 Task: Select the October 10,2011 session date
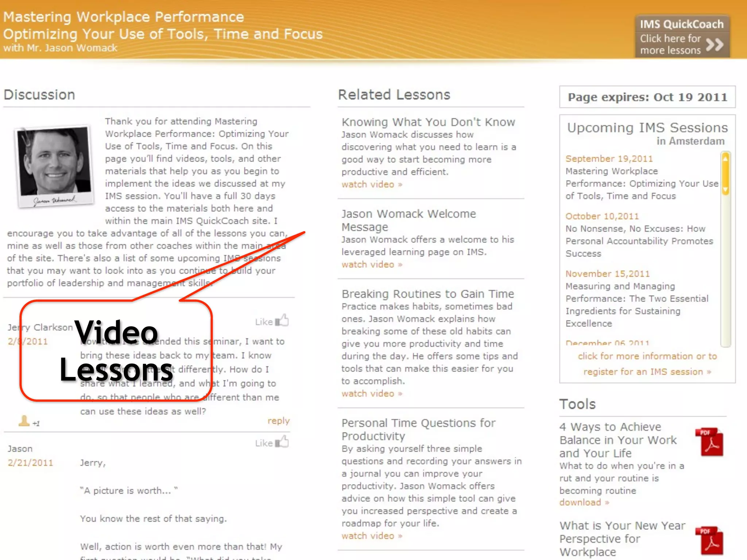point(602,216)
